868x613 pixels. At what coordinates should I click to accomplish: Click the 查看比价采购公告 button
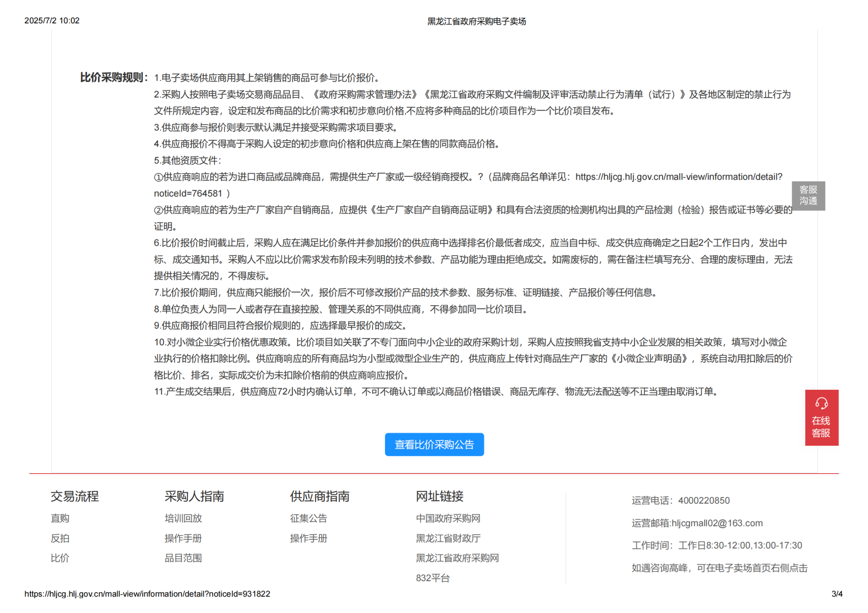(434, 444)
